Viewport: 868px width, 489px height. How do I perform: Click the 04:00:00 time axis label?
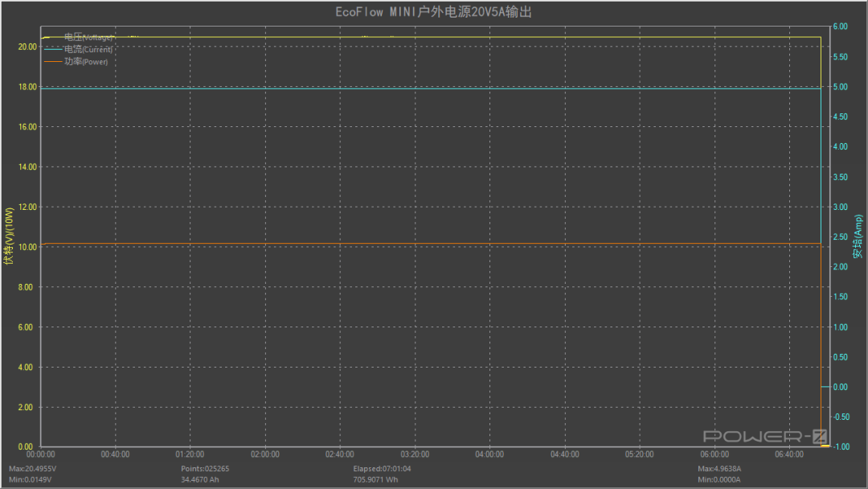pos(489,454)
